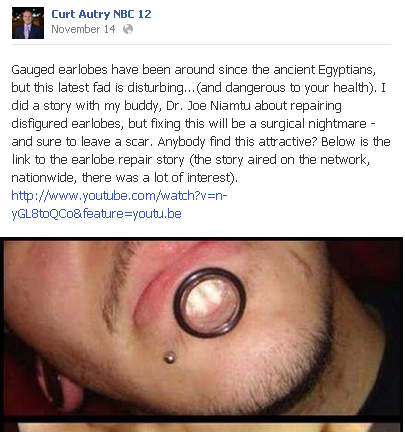Open the partially visible second photo below
Image resolution: width=405 pixels, height=432 pixels.
coord(202,427)
